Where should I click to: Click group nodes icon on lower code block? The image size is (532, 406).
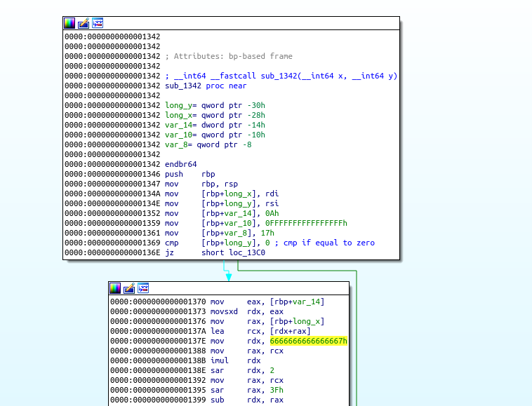pos(143,288)
